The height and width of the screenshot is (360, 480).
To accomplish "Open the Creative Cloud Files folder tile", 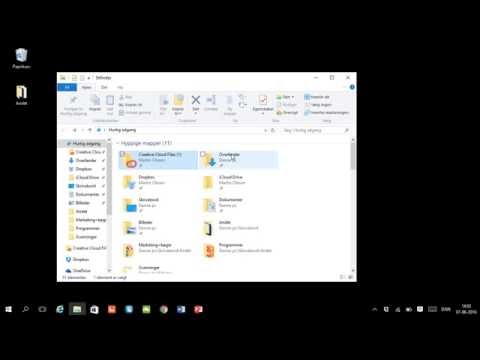I will [x=158, y=160].
